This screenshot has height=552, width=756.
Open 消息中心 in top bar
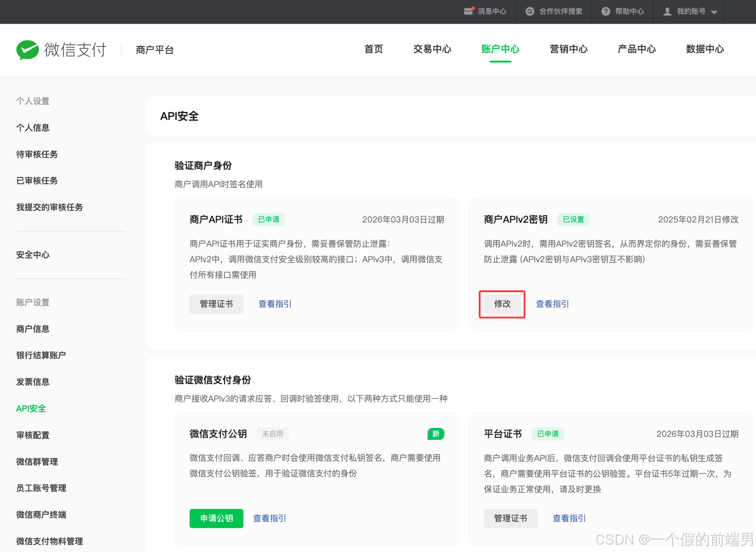click(x=492, y=11)
